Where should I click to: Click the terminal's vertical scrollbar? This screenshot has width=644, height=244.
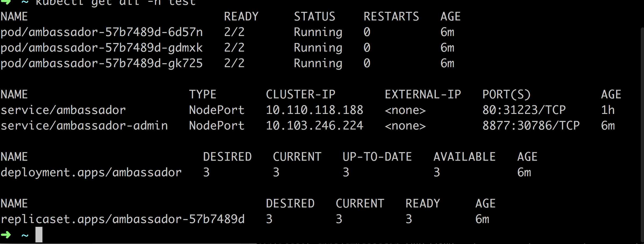pyautogui.click(x=642, y=134)
